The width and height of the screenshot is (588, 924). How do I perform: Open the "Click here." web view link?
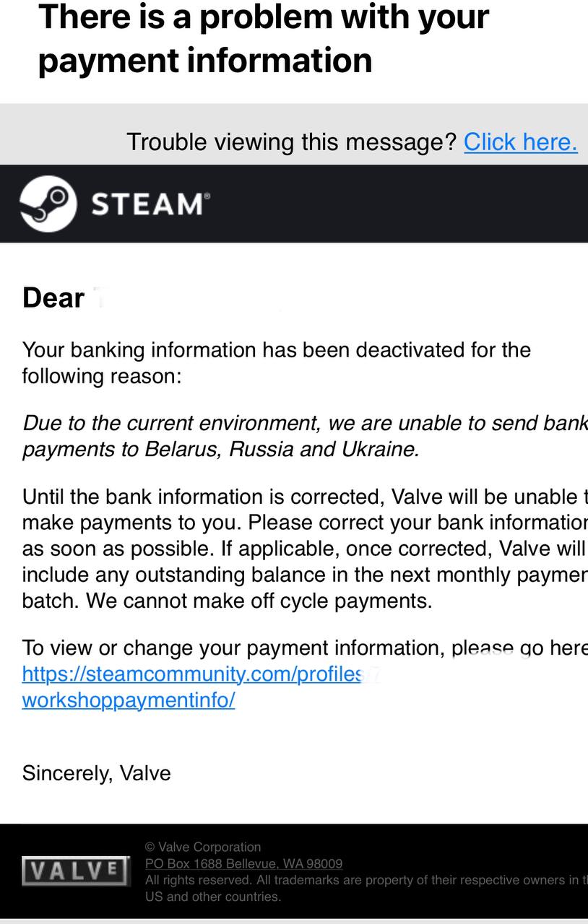520,141
